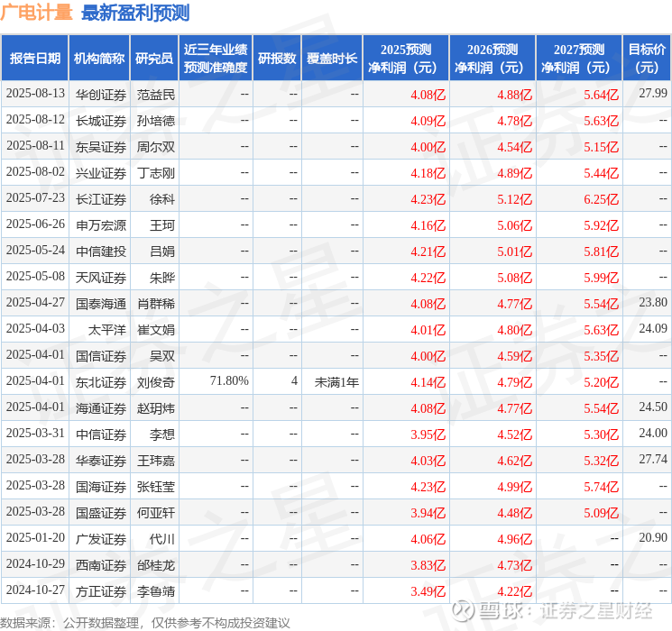Select the 2025预测净利润 column header
The width and height of the screenshot is (672, 631).
click(x=406, y=59)
